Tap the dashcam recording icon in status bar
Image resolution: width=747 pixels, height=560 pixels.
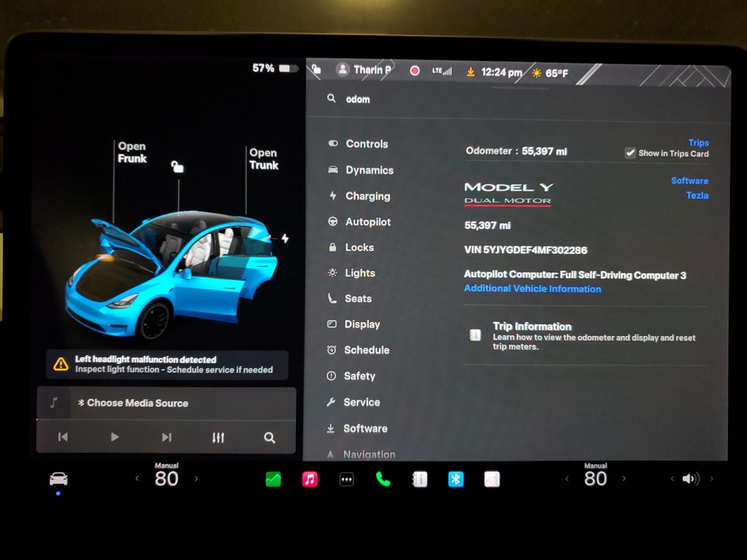pyautogui.click(x=414, y=70)
